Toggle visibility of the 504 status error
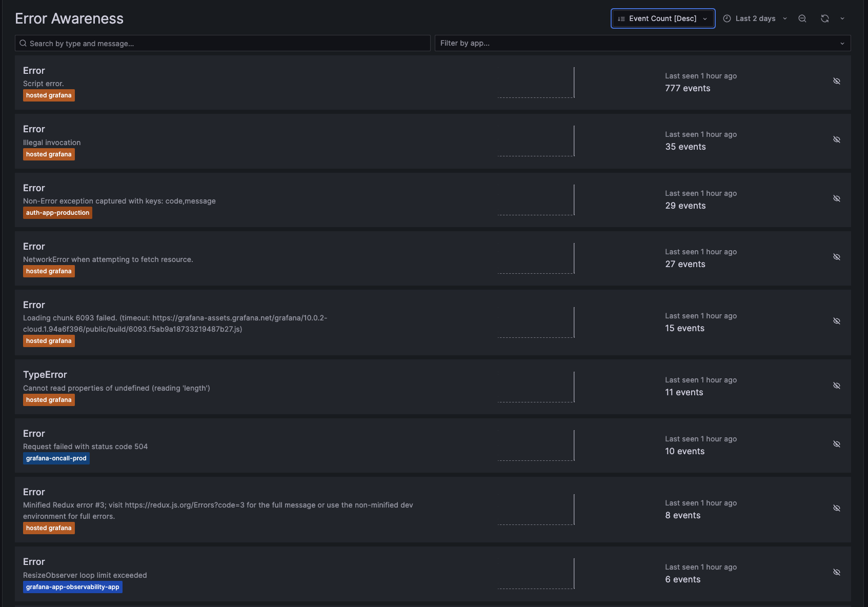Screen dimensions: 868x607 [837, 444]
